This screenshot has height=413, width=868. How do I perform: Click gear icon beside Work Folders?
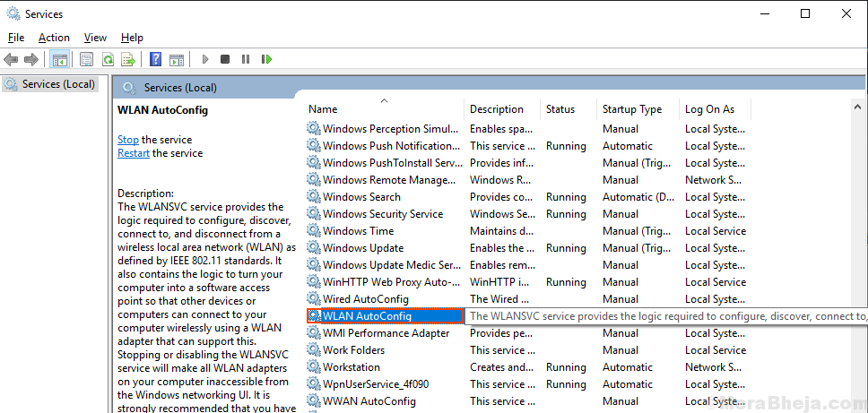pyautogui.click(x=314, y=350)
